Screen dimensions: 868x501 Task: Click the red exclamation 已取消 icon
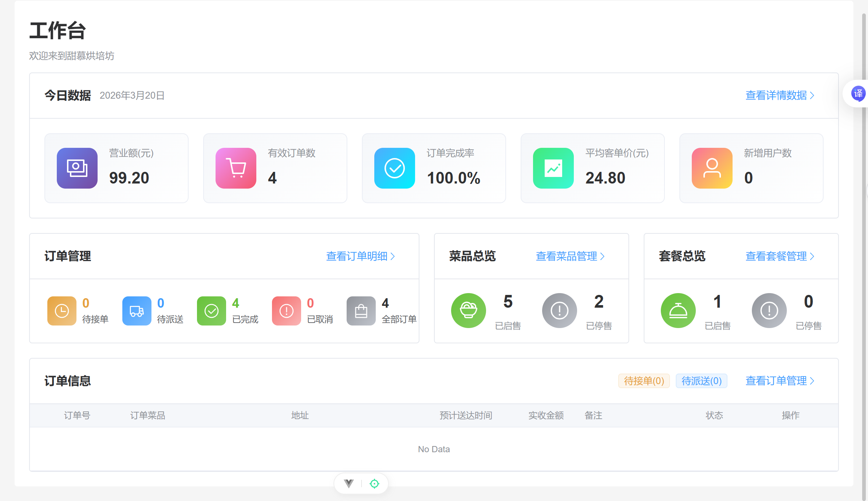286,311
